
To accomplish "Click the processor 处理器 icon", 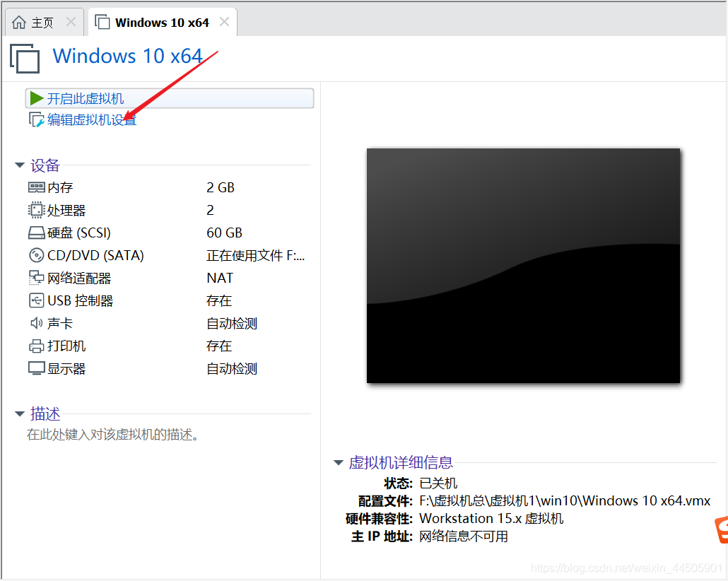I will 37,210.
